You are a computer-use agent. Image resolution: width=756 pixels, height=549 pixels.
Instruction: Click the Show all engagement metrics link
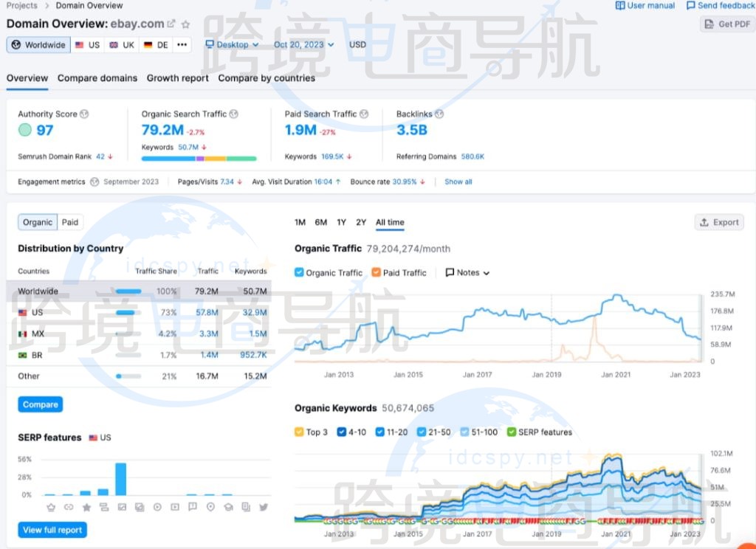(x=458, y=182)
